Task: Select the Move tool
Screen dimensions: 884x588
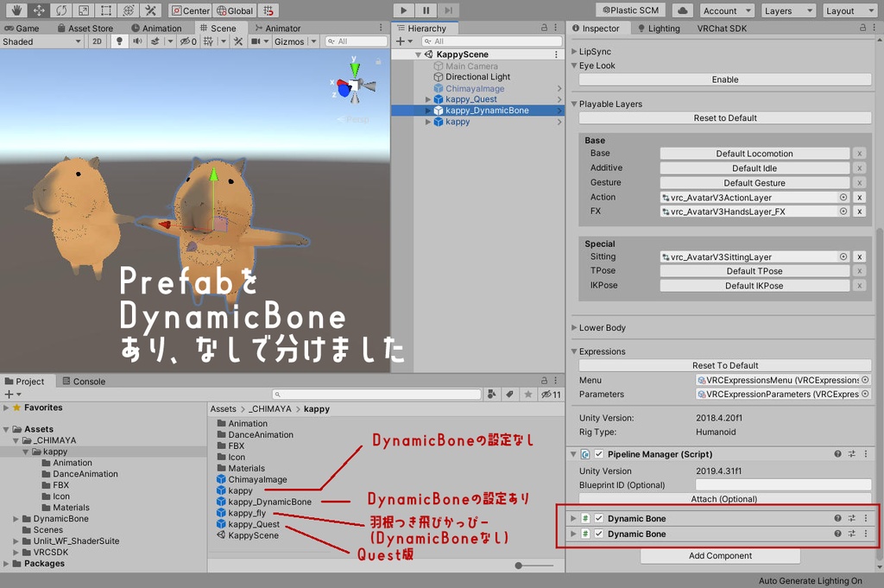Action: (38, 10)
